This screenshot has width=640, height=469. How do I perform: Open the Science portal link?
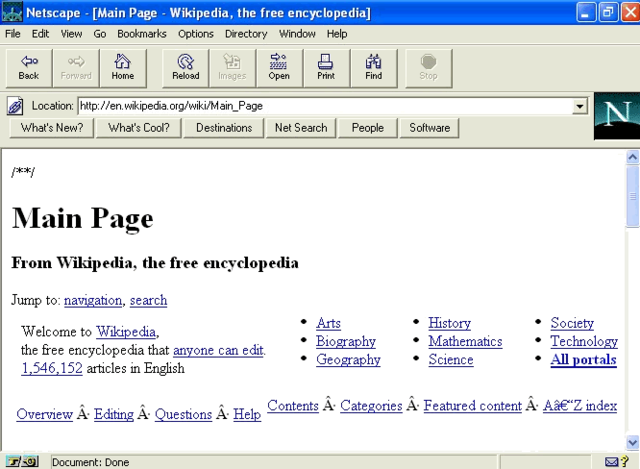point(451,360)
